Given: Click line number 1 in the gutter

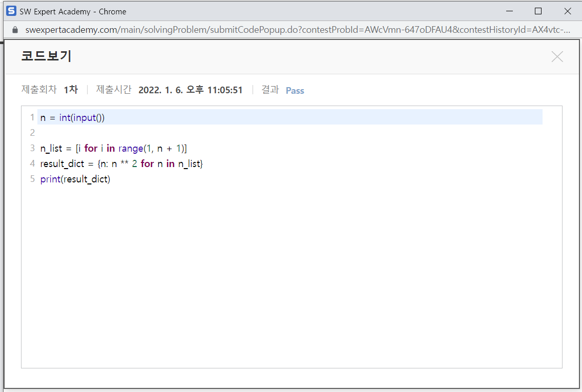Looking at the screenshot, I should click(32, 118).
